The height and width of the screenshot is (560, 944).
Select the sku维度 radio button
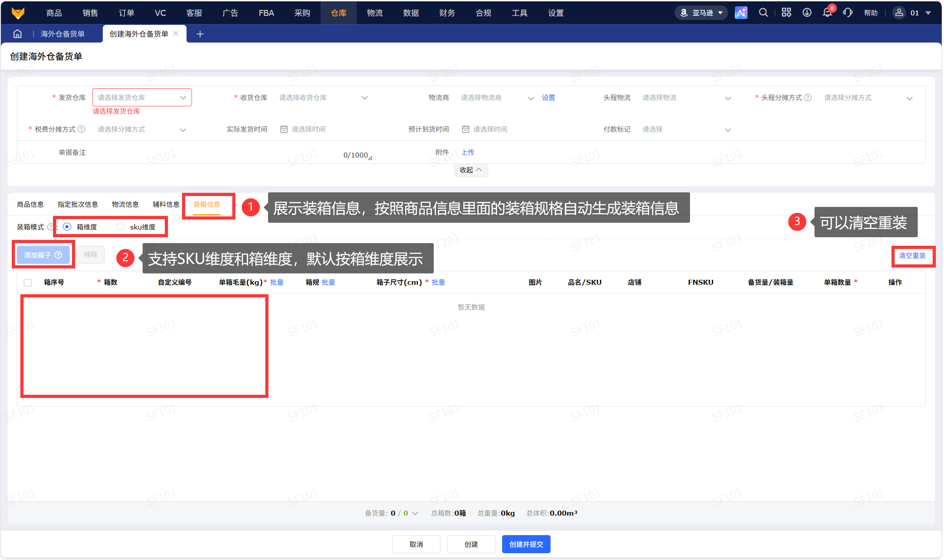point(120,227)
